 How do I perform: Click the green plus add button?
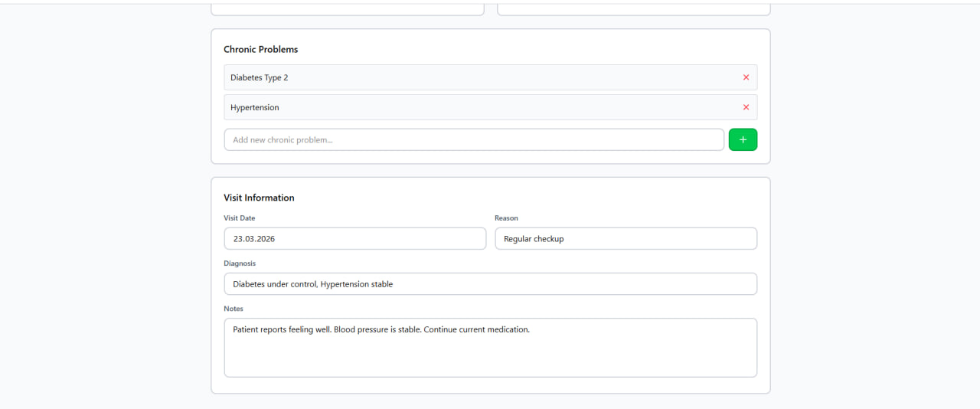pos(743,139)
